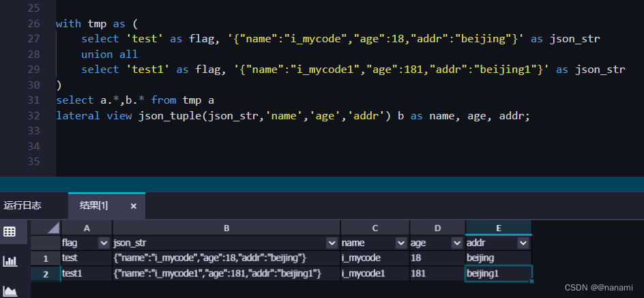Viewport: 644px width, 298px height.
Task: Open filter dropdown for name column
Action: point(401,243)
